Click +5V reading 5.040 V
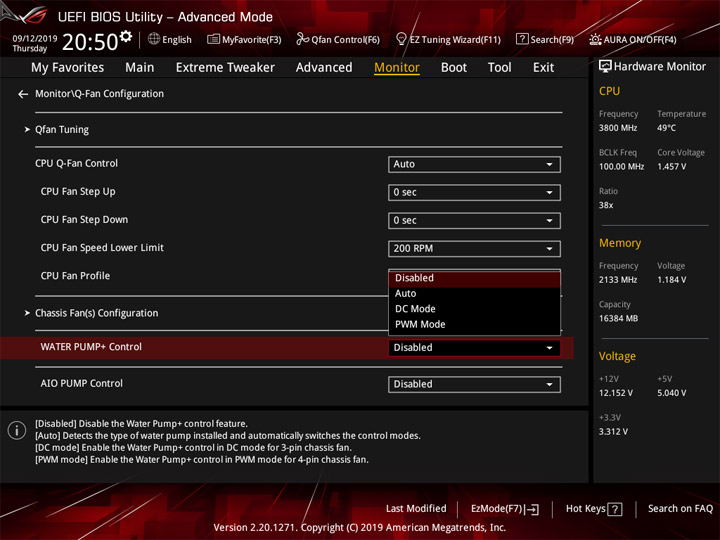Viewport: 720px width, 540px height. 671,394
